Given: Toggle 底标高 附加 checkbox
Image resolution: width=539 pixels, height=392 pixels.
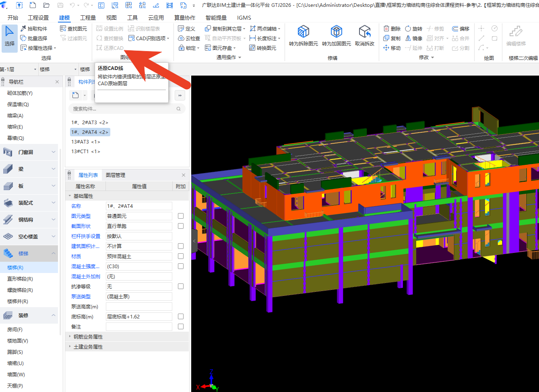Looking at the screenshot, I should 181,316.
